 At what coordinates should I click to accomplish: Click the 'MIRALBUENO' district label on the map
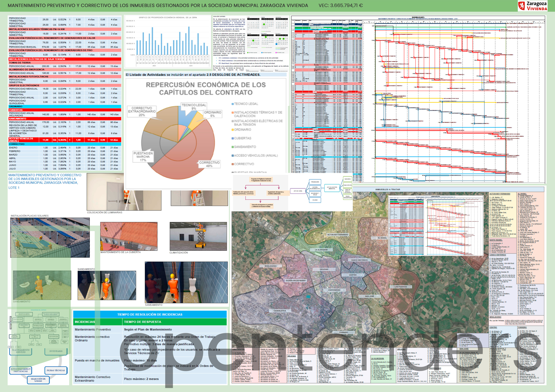point(271,266)
